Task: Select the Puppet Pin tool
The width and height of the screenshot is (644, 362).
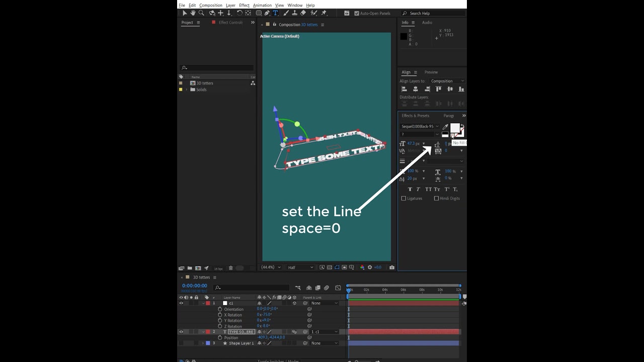Action: 324,13
